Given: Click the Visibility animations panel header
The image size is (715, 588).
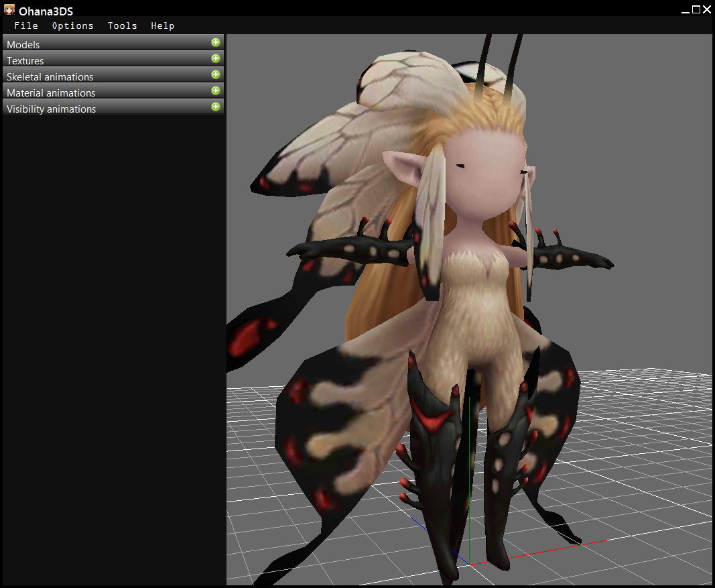Looking at the screenshot, I should [x=113, y=107].
